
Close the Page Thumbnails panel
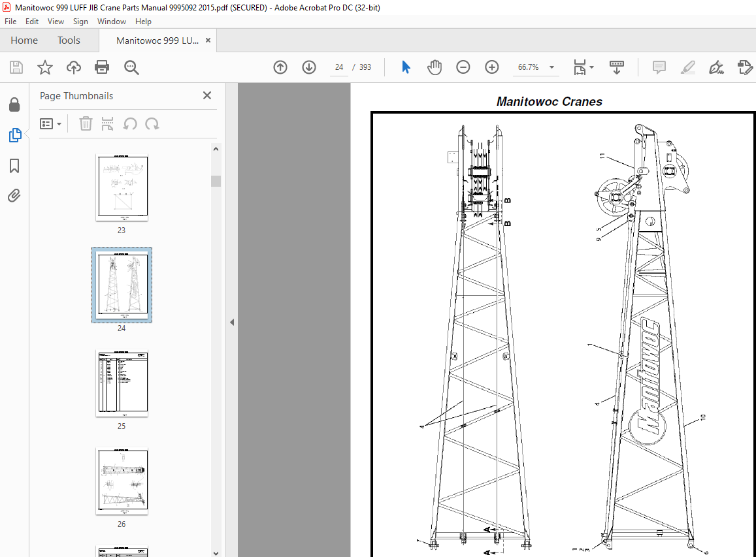(207, 95)
